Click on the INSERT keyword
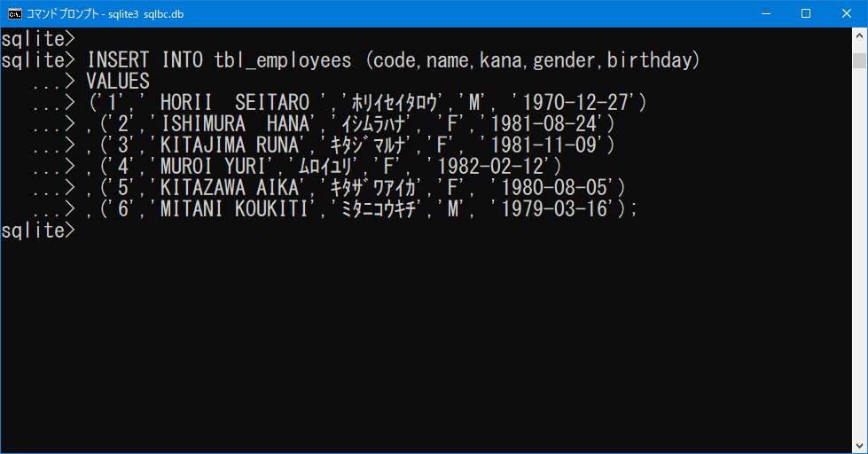 click(x=118, y=59)
